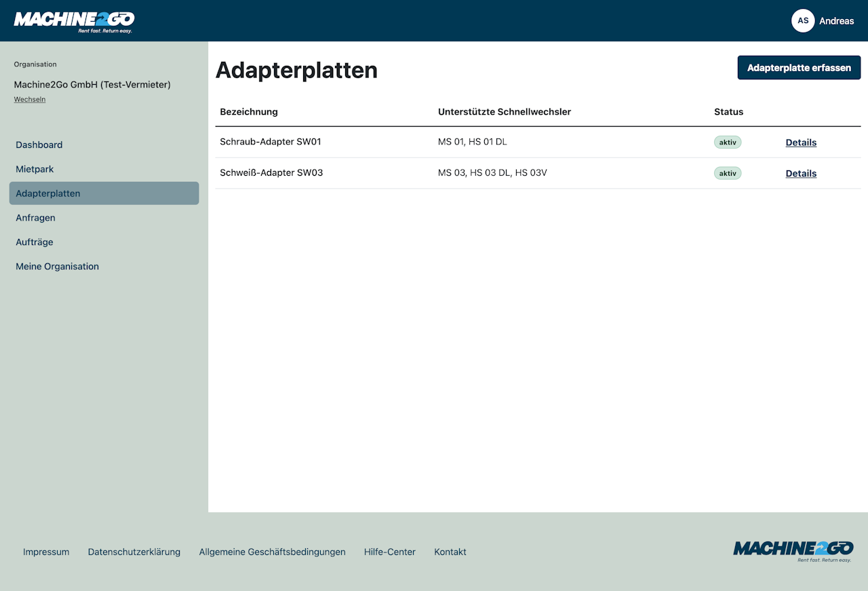Go to Dashboard in the sidebar

tap(39, 145)
